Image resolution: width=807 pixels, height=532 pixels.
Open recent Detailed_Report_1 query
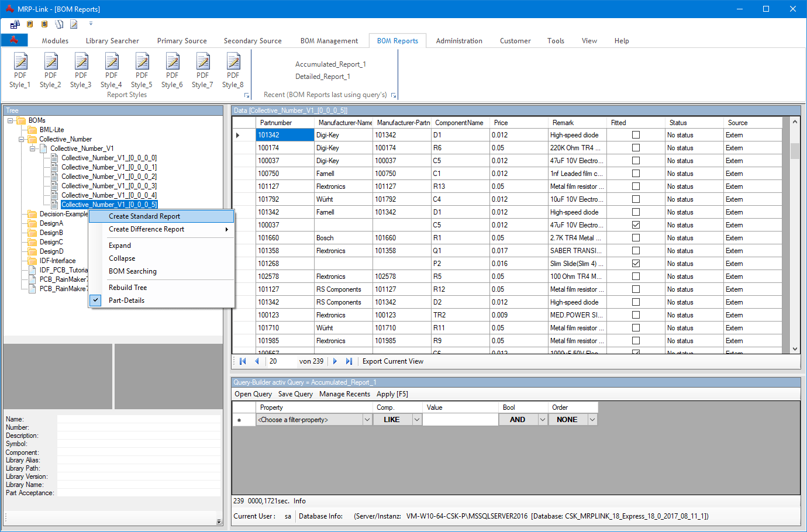click(x=323, y=77)
